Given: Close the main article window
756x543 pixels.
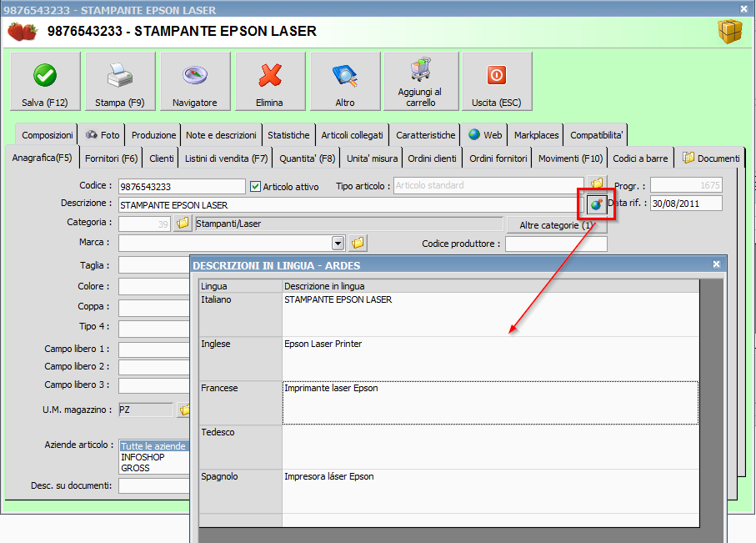Looking at the screenshot, I should click(743, 8).
